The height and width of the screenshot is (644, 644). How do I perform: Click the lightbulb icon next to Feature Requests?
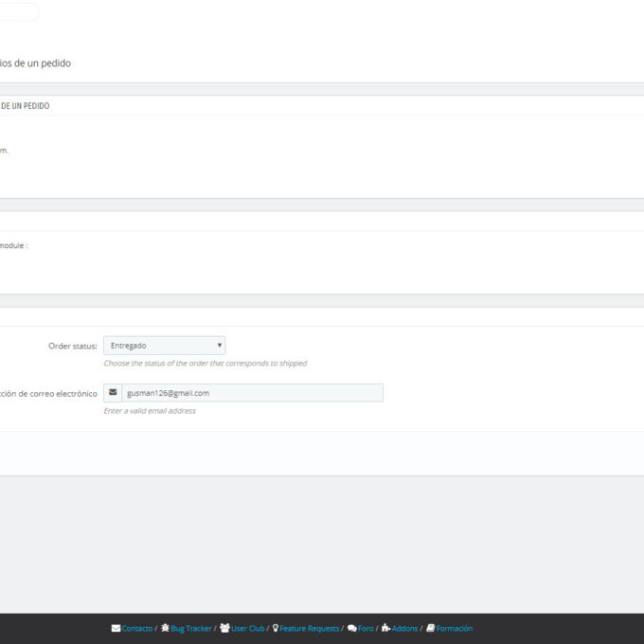point(276,628)
